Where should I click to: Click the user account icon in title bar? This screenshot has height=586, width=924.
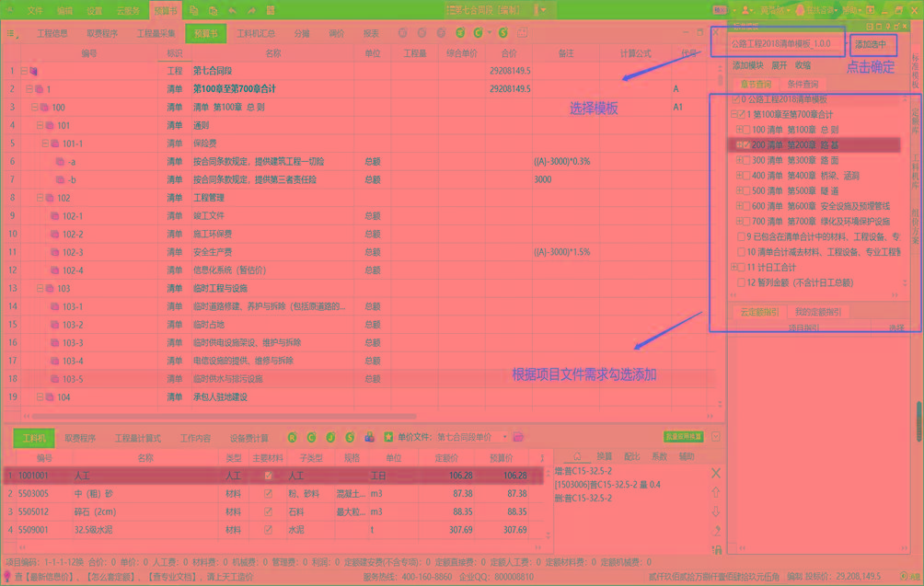(x=745, y=10)
